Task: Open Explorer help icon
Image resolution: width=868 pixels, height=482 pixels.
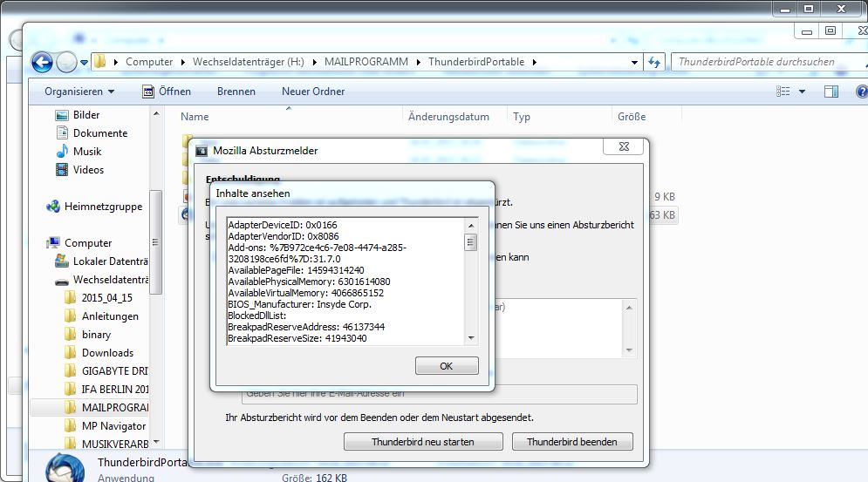Action: coord(862,92)
